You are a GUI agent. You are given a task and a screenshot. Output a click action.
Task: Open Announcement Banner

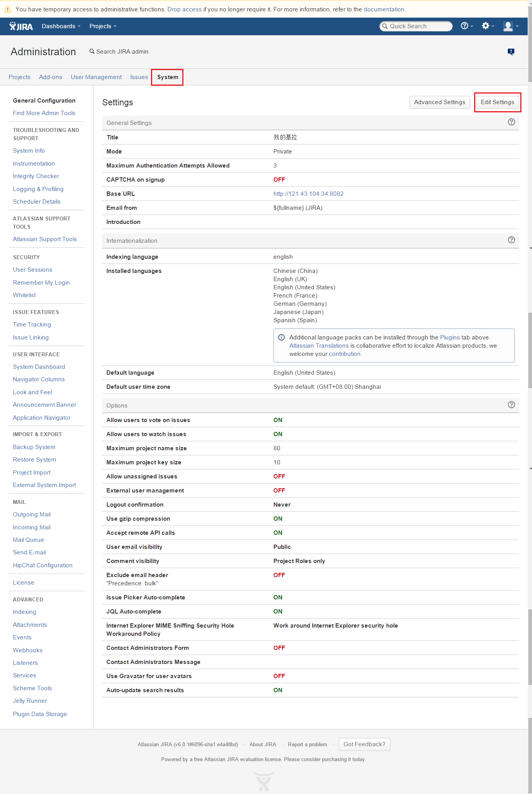coord(45,405)
